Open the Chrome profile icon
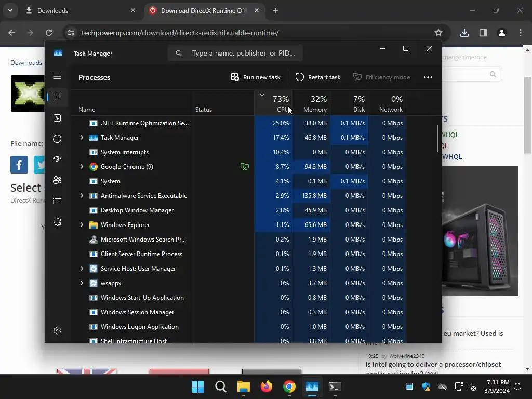 pos(501,33)
